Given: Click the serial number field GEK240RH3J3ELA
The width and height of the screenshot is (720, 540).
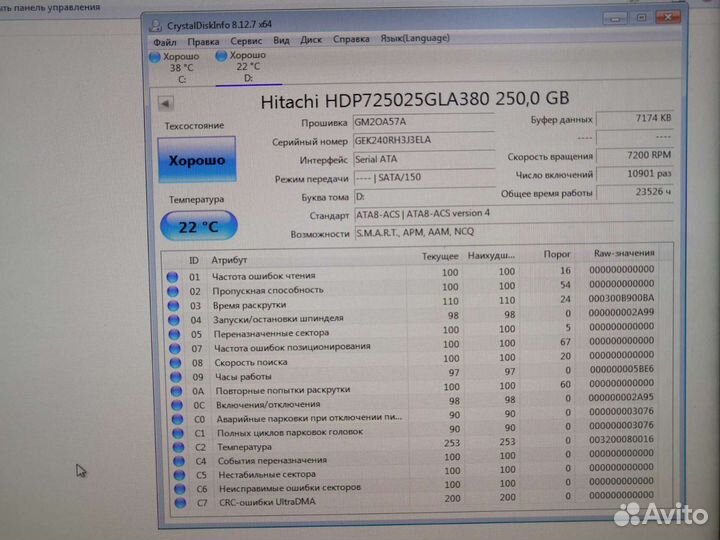Looking at the screenshot, I should [x=424, y=141].
